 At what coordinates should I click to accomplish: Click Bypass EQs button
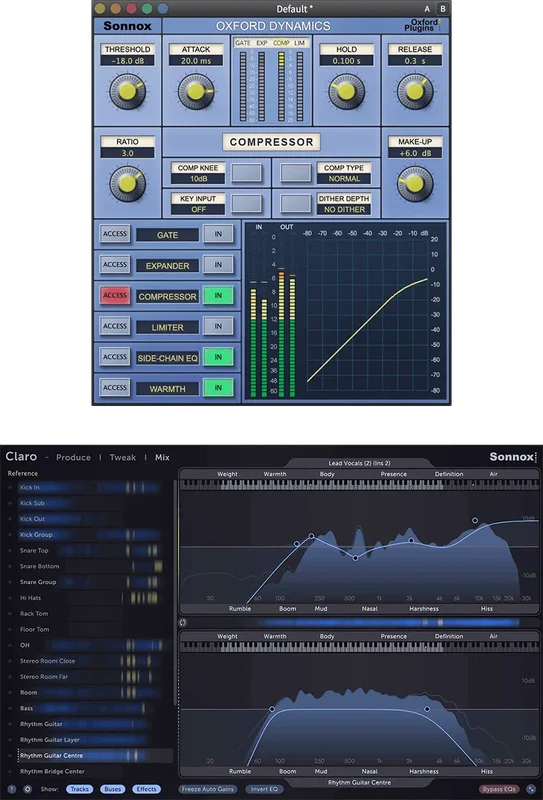[x=500, y=789]
